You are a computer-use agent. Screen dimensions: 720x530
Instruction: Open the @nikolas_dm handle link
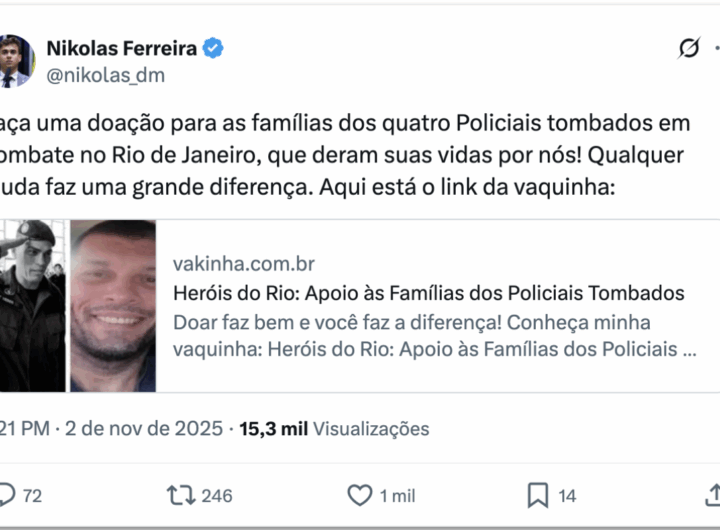click(x=106, y=75)
